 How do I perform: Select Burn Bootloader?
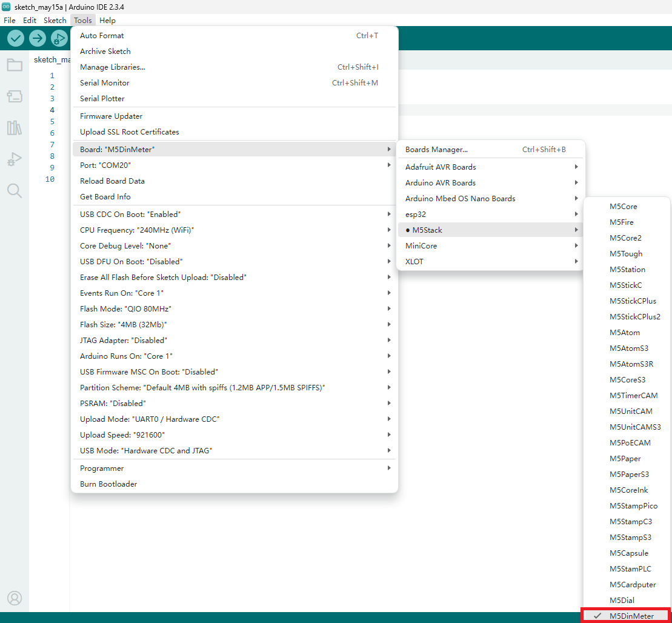click(x=235, y=484)
